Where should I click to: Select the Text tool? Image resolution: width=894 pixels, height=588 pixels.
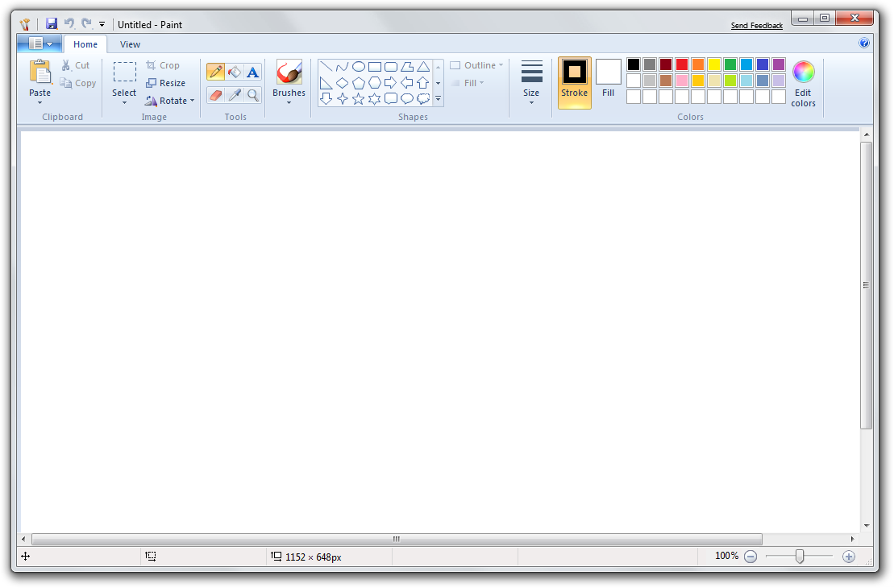(252, 72)
